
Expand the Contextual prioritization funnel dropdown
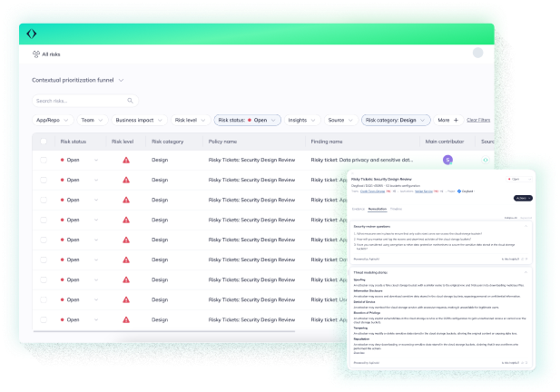[x=121, y=80]
